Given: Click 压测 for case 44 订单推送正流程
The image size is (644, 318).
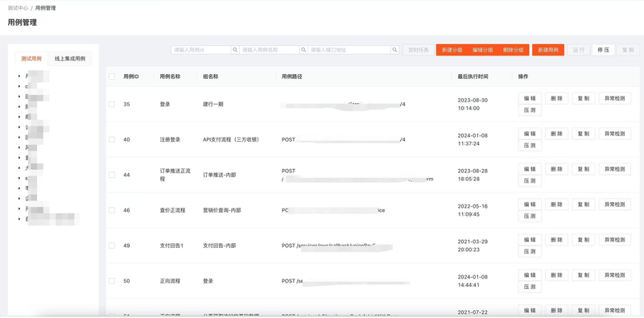Looking at the screenshot, I should (530, 181).
